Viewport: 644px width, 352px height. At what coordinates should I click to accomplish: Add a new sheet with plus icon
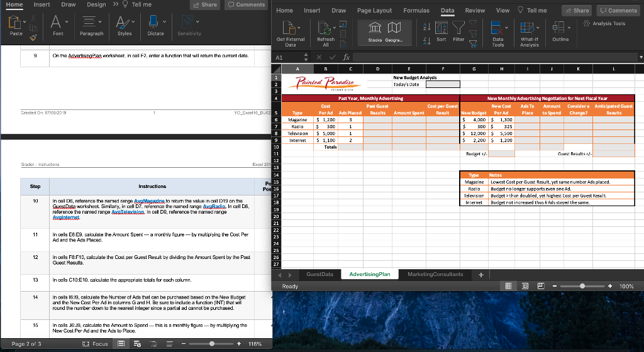[x=480, y=275]
